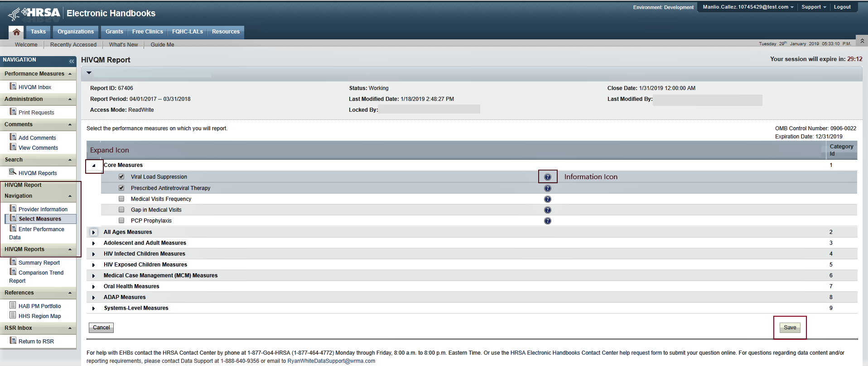
Task: Email RyanWhiteDataSupport@wrma.com link
Action: coord(331,361)
